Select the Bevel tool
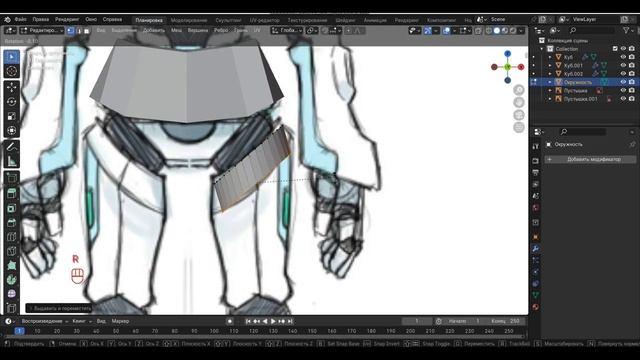 point(11,222)
